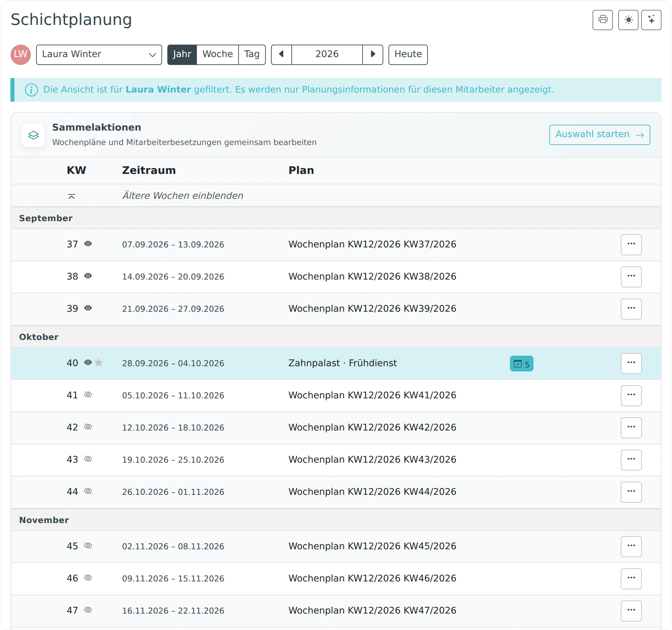Open the more menu for KW 45
672x630 pixels.
coord(631,546)
